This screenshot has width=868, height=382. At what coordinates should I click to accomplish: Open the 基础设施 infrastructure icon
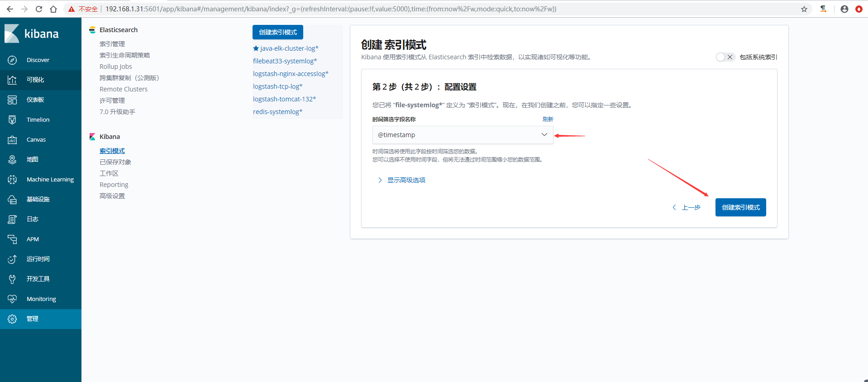click(x=12, y=199)
